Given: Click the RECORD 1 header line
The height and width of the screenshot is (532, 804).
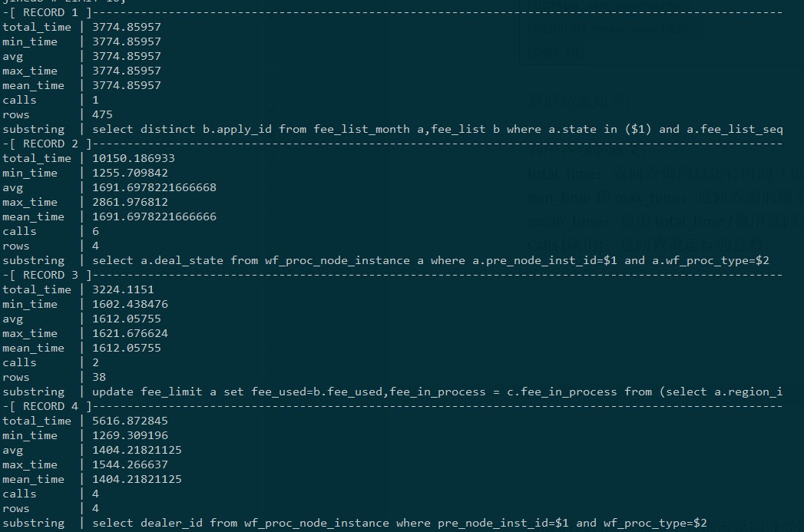Looking at the screenshot, I should [x=46, y=12].
